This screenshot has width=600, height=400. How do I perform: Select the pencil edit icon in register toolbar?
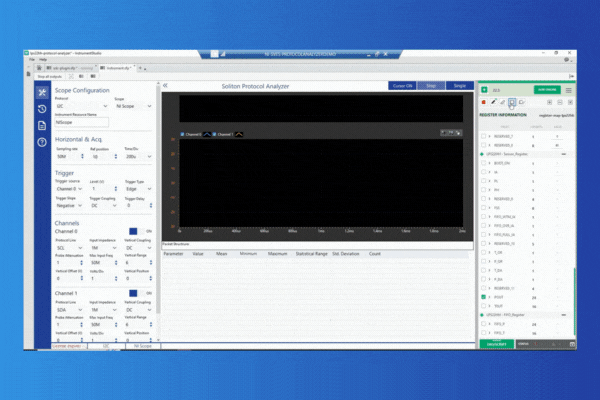494,102
